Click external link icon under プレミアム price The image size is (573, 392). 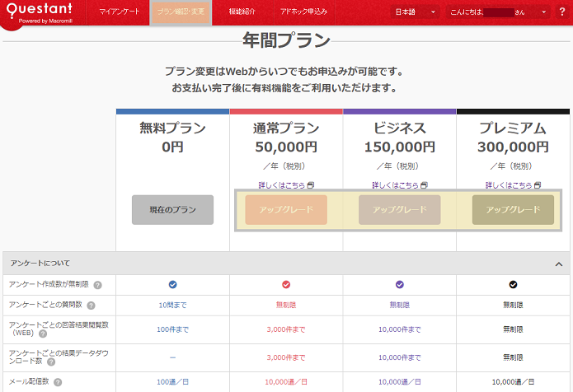coord(538,185)
